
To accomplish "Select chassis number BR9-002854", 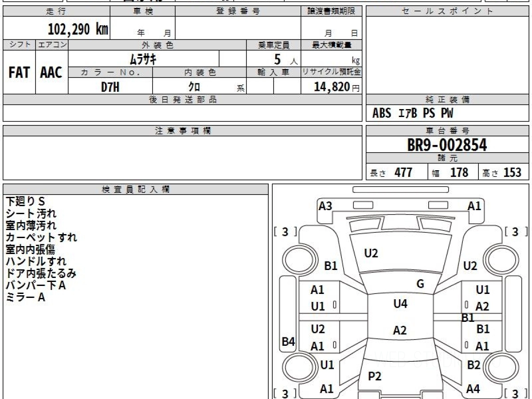I will pyautogui.click(x=447, y=145).
